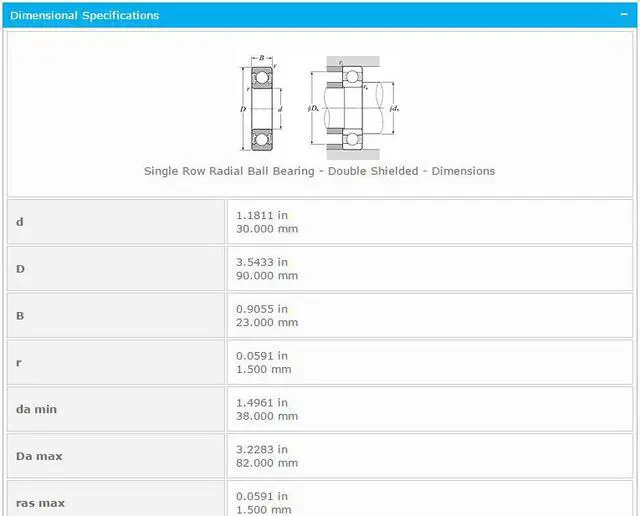
Task: Click the Single Row Radial Ball Bearing caption
Action: (x=319, y=171)
